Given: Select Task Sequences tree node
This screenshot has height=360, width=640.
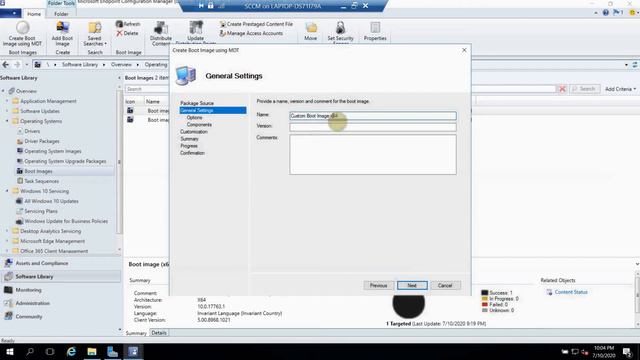Looking at the screenshot, I should click(41, 181).
